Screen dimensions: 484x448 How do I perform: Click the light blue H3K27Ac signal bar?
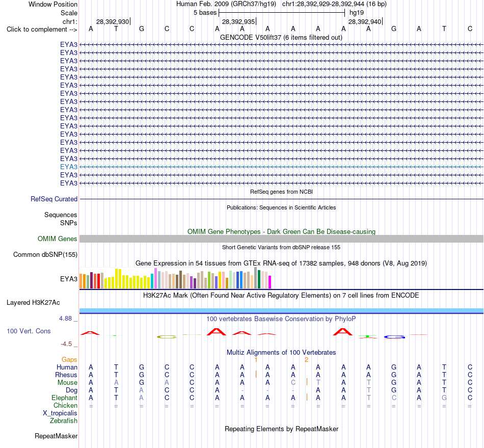click(x=281, y=310)
